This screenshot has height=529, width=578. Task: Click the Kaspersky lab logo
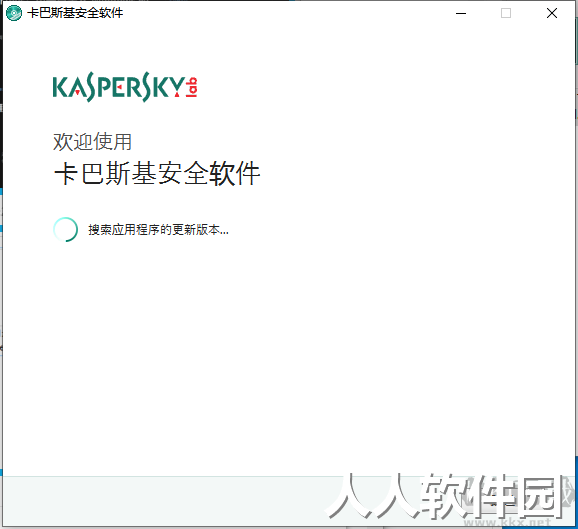[125, 87]
